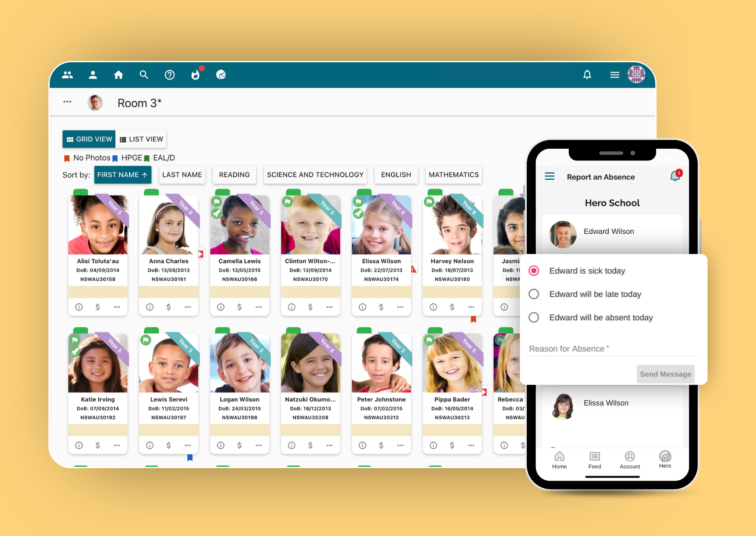
Task: Tap the notification bell on the phone screen
Action: point(673,176)
